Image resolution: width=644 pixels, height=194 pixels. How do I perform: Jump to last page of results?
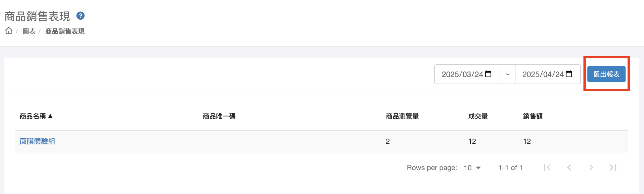[613, 168]
